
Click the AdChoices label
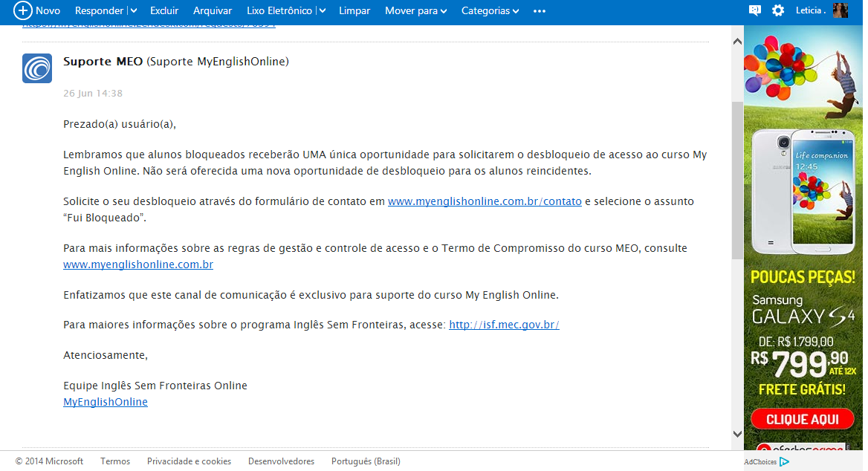coord(760,461)
